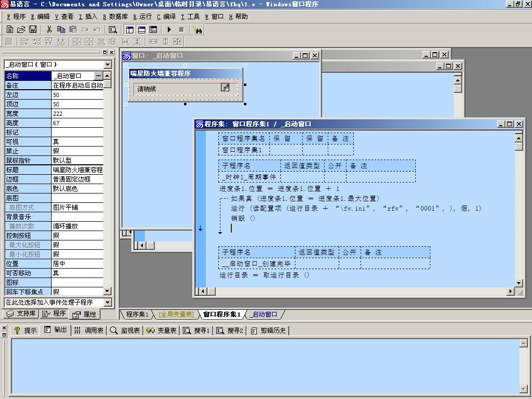Click the Cut scissors icon
Screen dimensions: 532x399
(x=49, y=30)
